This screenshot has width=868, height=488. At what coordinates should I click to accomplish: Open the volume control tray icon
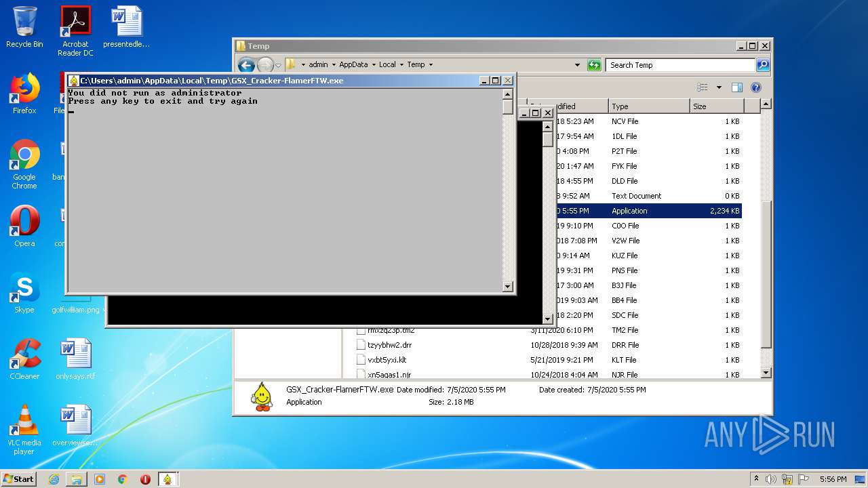point(771,479)
